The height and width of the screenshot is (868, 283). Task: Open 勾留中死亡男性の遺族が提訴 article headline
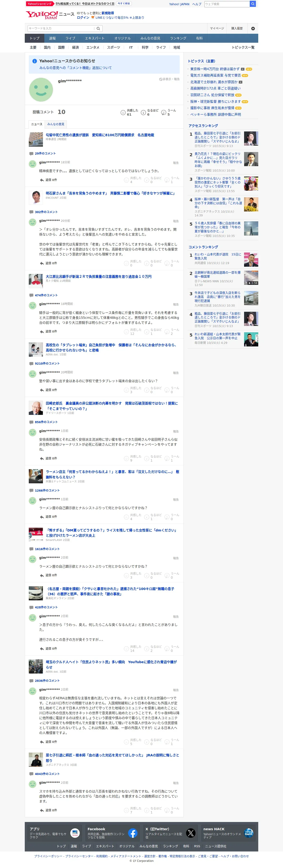point(100,135)
